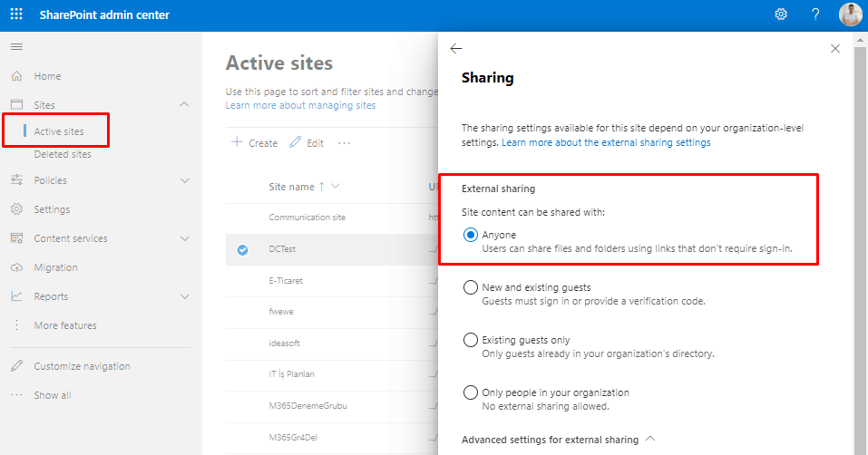This screenshot has height=455, width=868.
Task: Open Learn more about external sharing settings
Action: pyautogui.click(x=606, y=143)
